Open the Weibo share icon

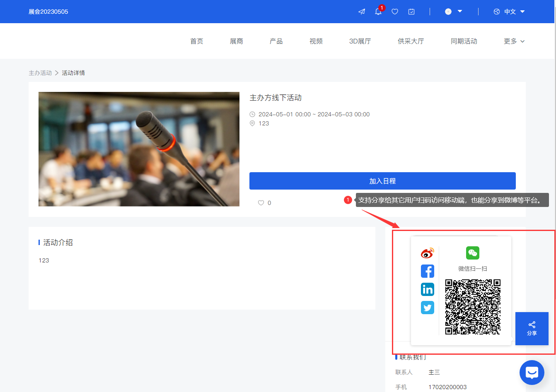(427, 253)
